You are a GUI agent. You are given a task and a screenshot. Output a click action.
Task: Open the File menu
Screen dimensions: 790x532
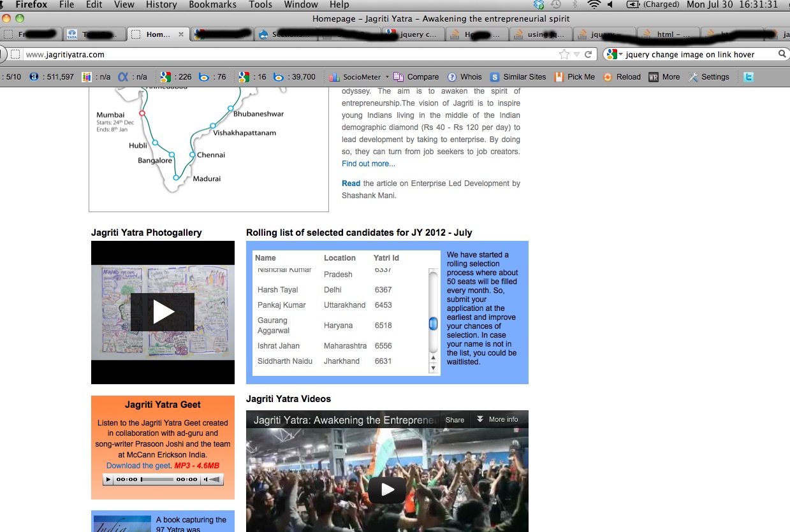(x=66, y=5)
